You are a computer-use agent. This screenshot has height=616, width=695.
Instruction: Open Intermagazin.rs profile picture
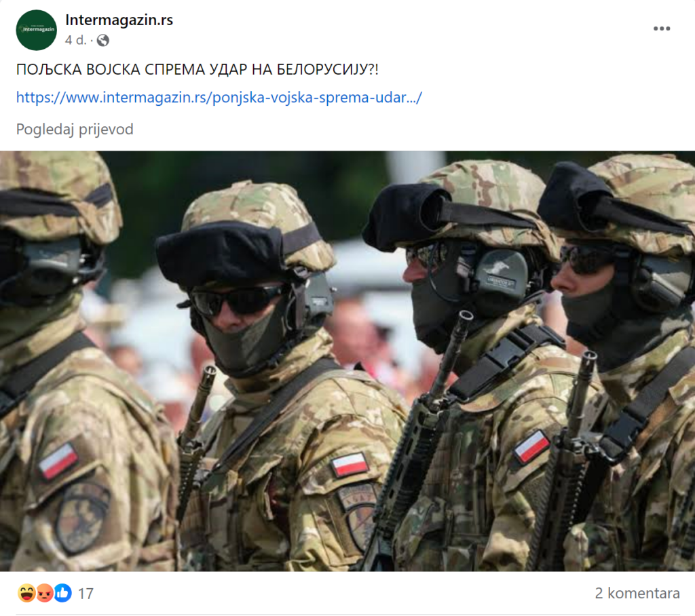click(37, 30)
